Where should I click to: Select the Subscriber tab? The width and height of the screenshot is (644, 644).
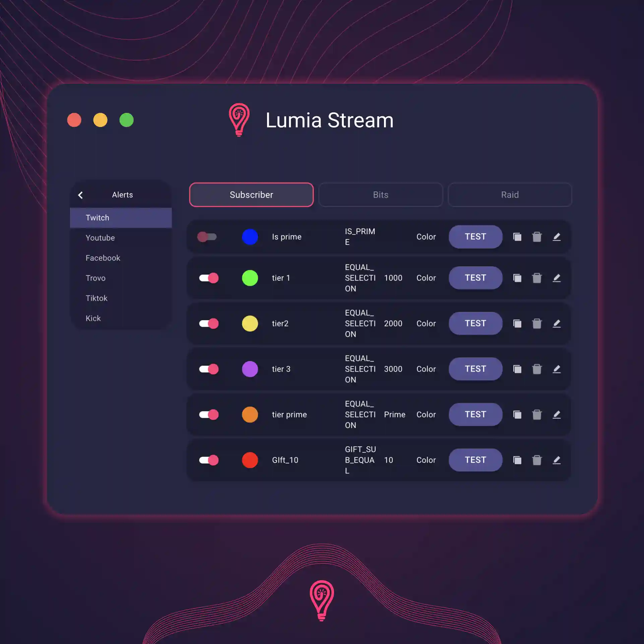coord(251,195)
